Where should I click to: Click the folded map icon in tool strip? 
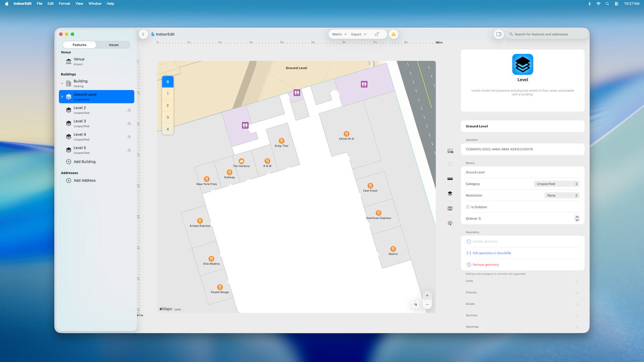(x=450, y=209)
